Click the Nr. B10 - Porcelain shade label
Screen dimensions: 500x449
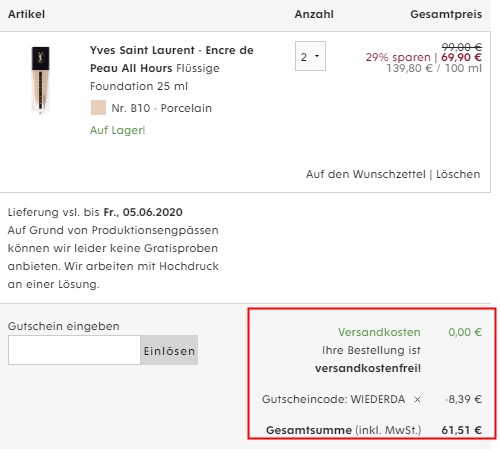(x=162, y=108)
